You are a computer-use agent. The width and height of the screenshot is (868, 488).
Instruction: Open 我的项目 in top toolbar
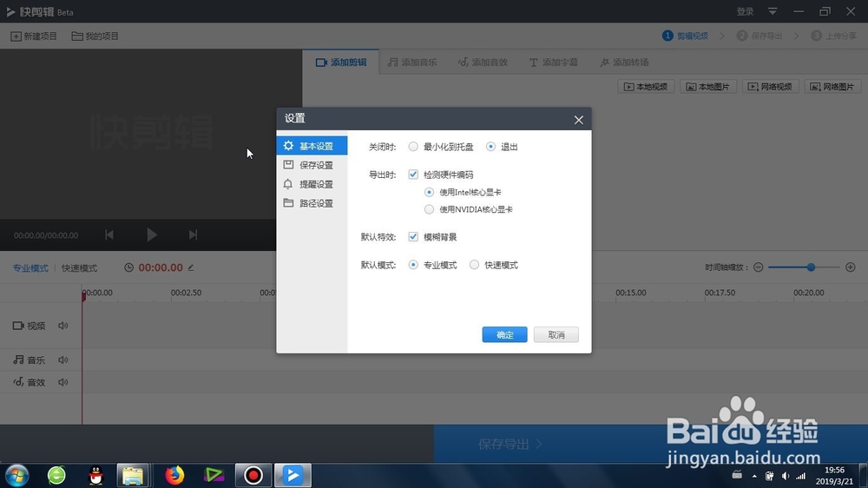click(95, 36)
